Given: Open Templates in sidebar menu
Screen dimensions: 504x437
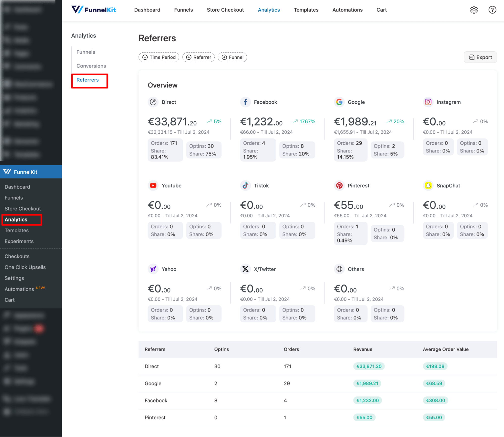Looking at the screenshot, I should tap(17, 230).
